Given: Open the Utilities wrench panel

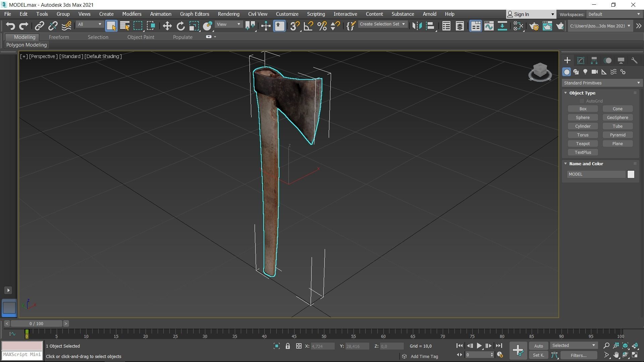Looking at the screenshot, I should tap(634, 60).
